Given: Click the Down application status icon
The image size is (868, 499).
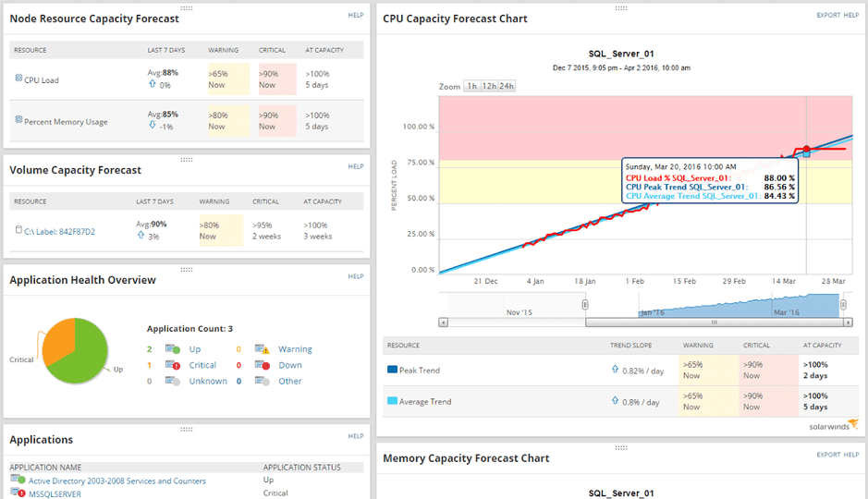Looking at the screenshot, I should [x=263, y=365].
